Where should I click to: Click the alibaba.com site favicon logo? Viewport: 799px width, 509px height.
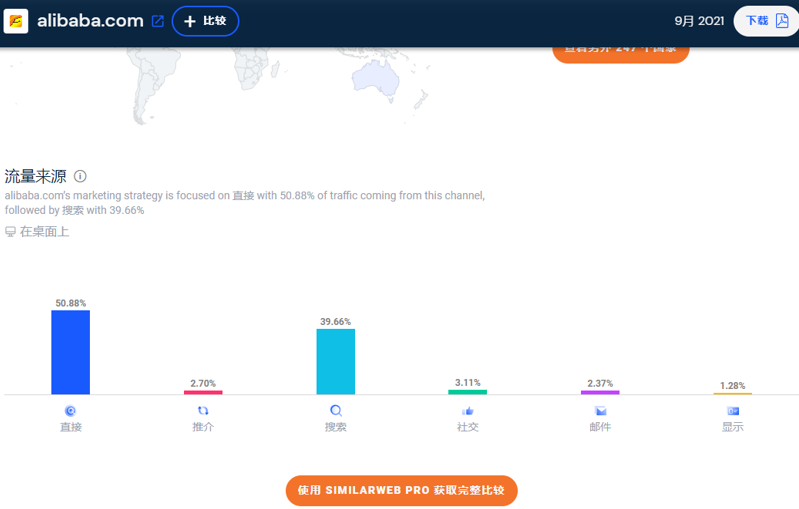pos(16,21)
